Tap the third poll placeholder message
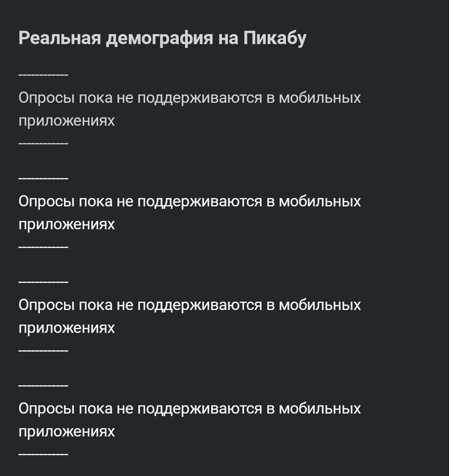 (x=190, y=305)
